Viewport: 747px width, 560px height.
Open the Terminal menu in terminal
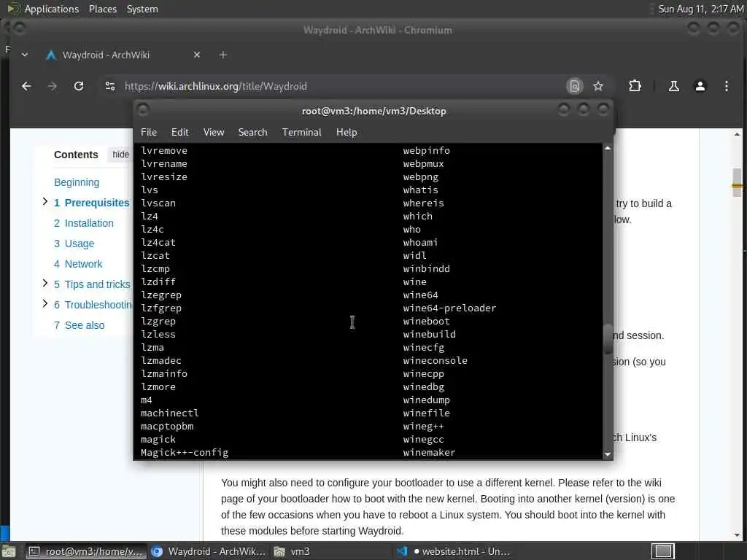[x=301, y=133]
